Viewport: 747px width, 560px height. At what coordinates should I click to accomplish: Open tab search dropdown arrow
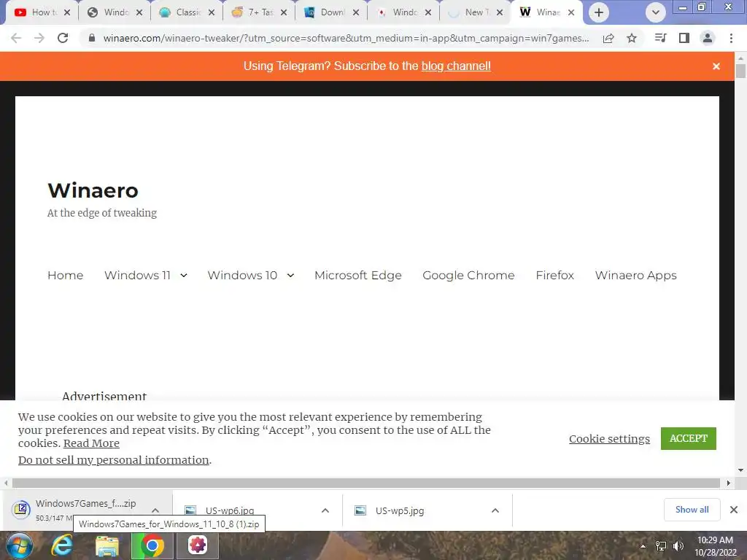click(x=656, y=12)
